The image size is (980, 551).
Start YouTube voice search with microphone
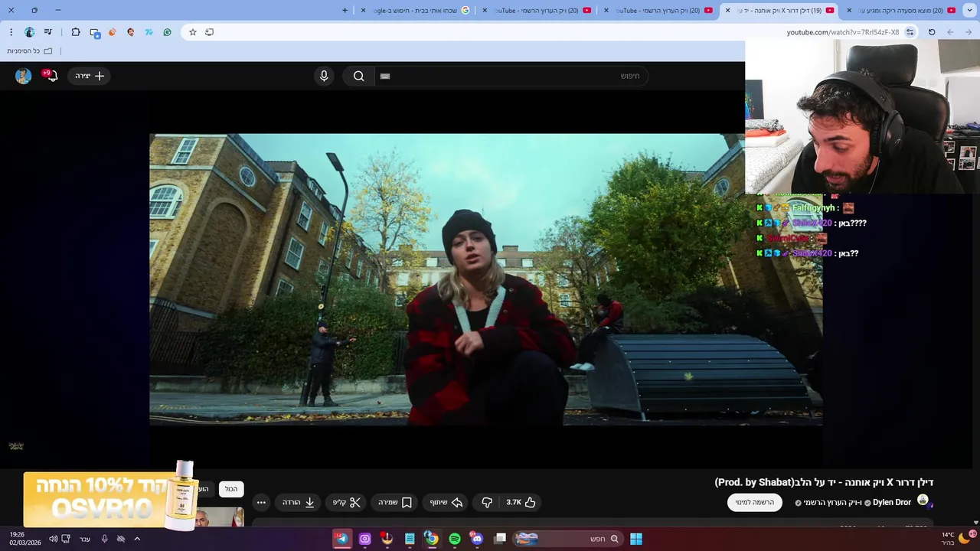(324, 76)
